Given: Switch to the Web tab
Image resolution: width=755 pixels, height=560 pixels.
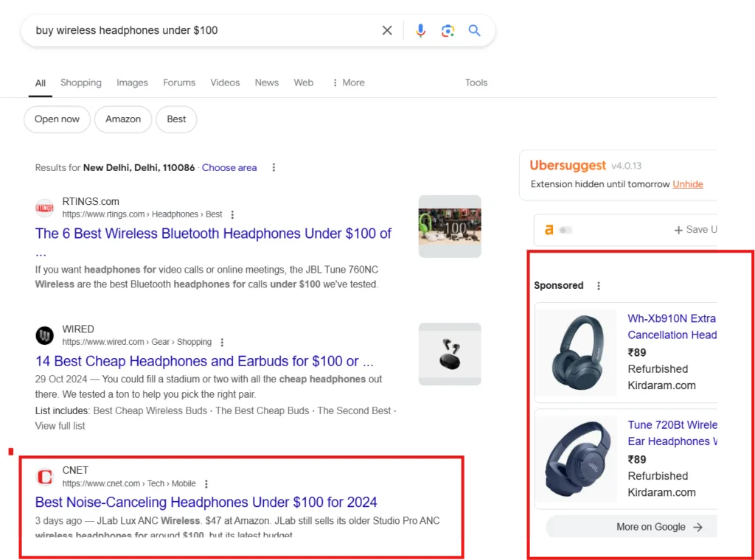Looking at the screenshot, I should tap(303, 83).
